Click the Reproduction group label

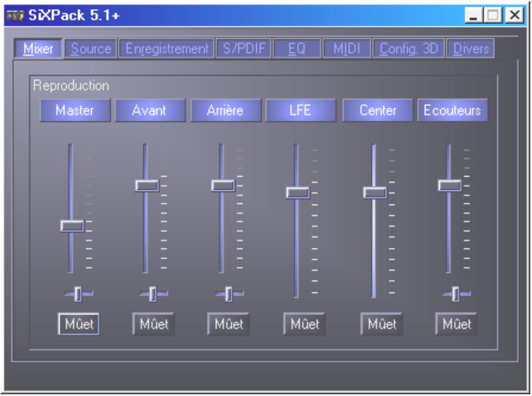coord(71,85)
